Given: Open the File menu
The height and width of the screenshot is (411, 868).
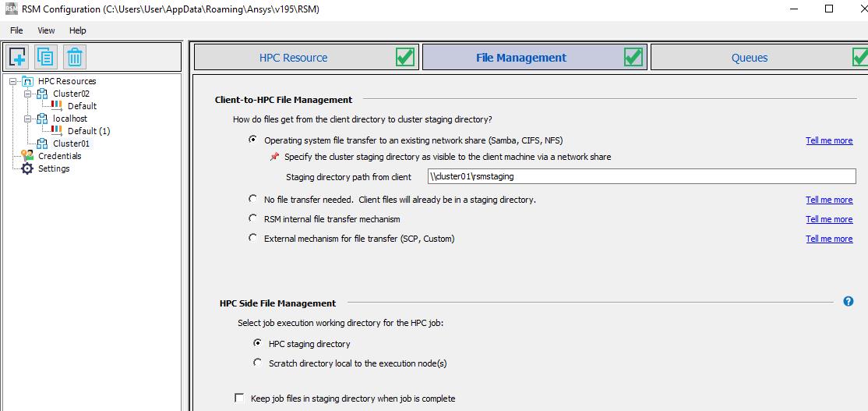Looking at the screenshot, I should (16, 30).
